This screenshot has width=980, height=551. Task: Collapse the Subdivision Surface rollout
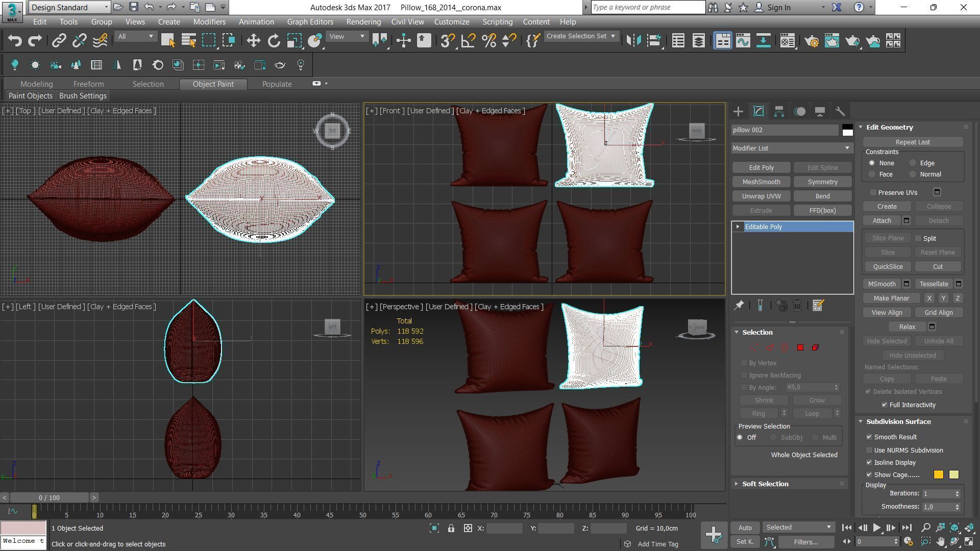point(898,422)
